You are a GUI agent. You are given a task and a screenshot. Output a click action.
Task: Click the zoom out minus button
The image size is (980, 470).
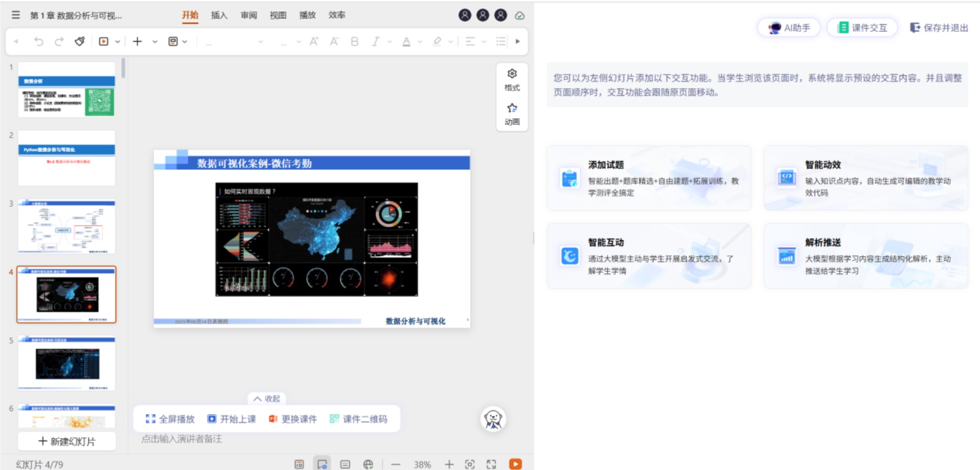pyautogui.click(x=396, y=464)
